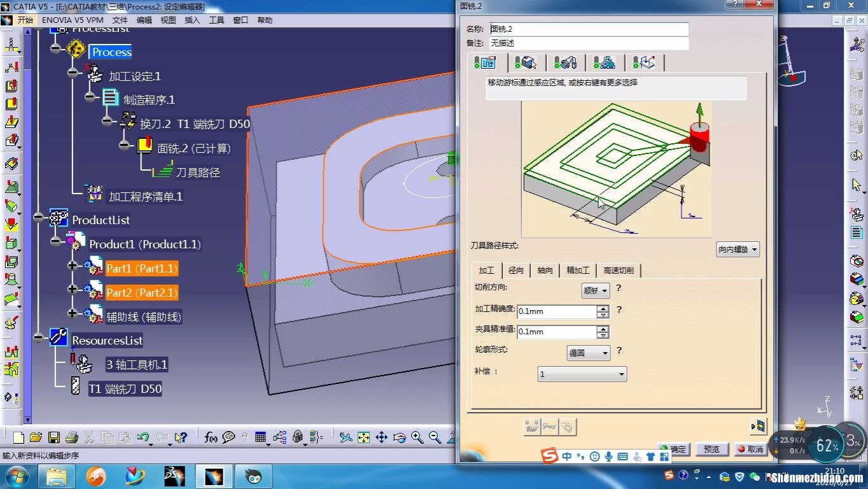Expand the Part1 (Part1.1) node
The image size is (868, 489).
click(x=73, y=266)
